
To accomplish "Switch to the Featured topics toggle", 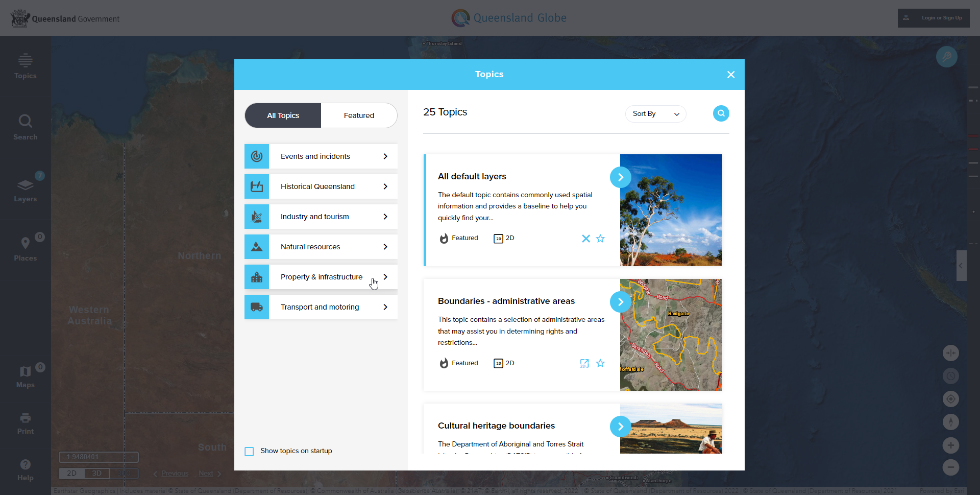I will [x=359, y=115].
